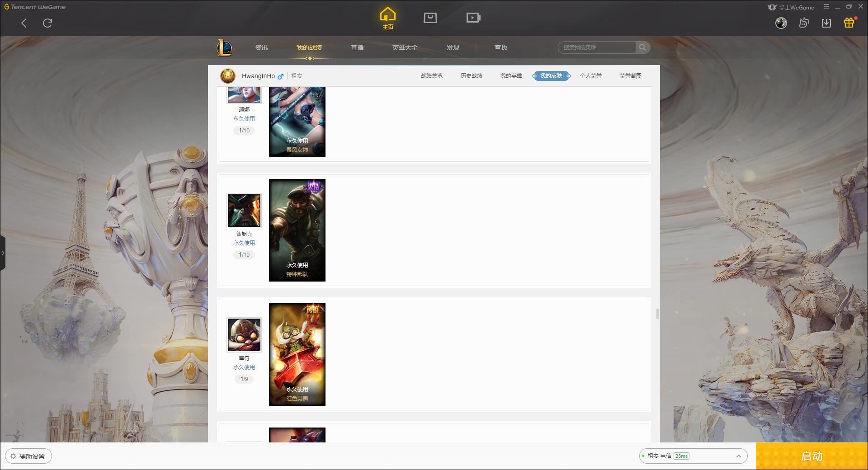Click the 掌上WeGame mobile link

[791, 7]
